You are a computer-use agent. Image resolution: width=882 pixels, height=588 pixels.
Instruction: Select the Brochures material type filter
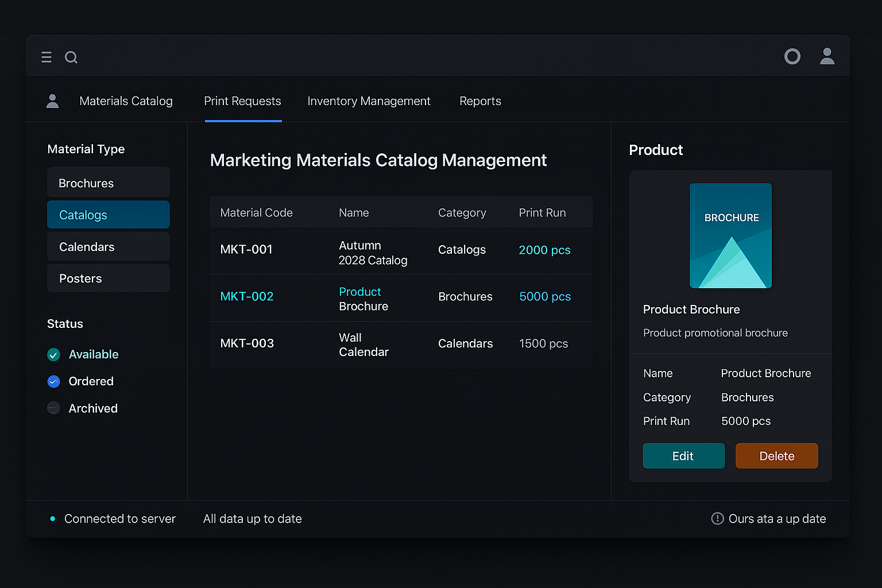108,183
